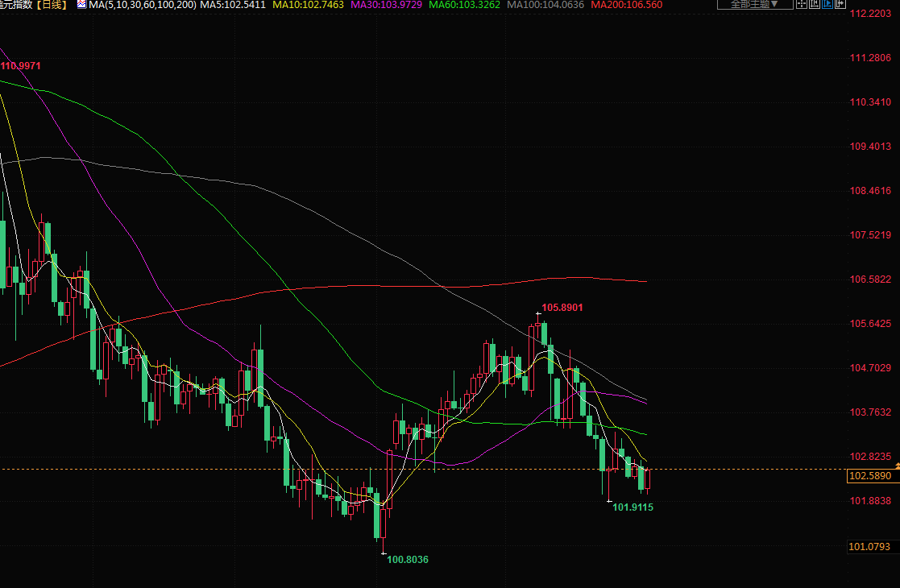Image resolution: width=900 pixels, height=588 pixels.
Task: Open the 全部主题 dropdown
Action: click(749, 5)
